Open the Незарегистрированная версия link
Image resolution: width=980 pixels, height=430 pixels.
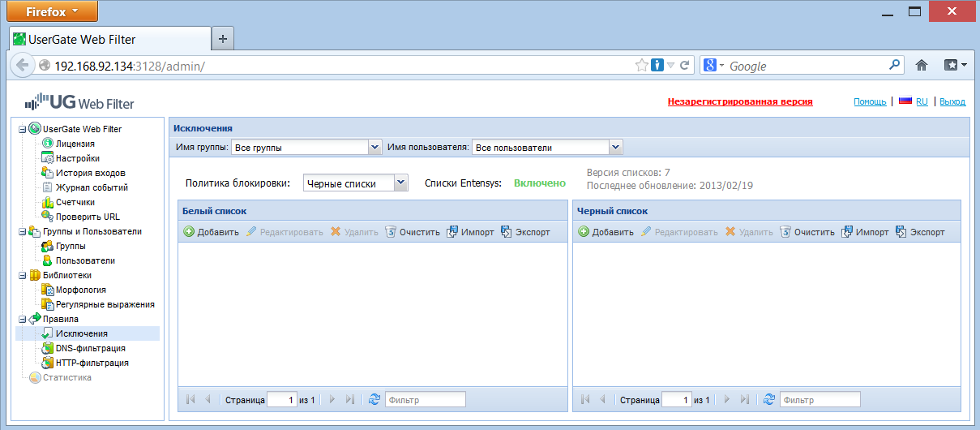click(740, 102)
